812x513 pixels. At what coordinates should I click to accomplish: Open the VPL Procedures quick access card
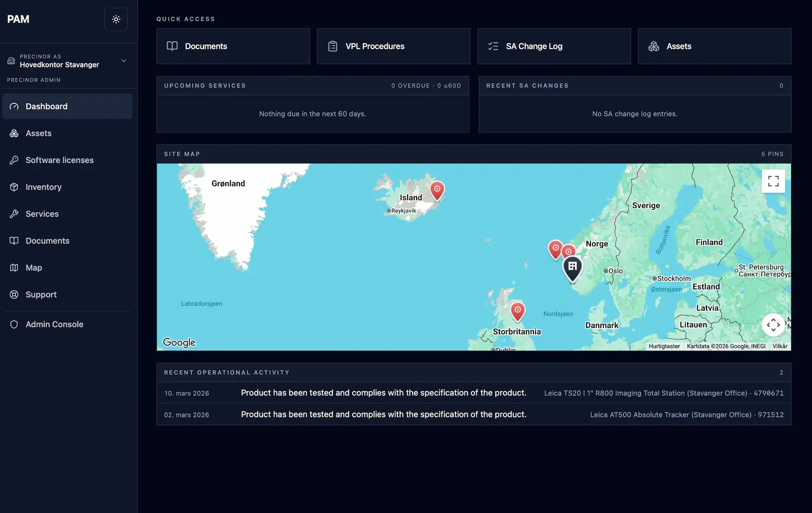(x=393, y=46)
